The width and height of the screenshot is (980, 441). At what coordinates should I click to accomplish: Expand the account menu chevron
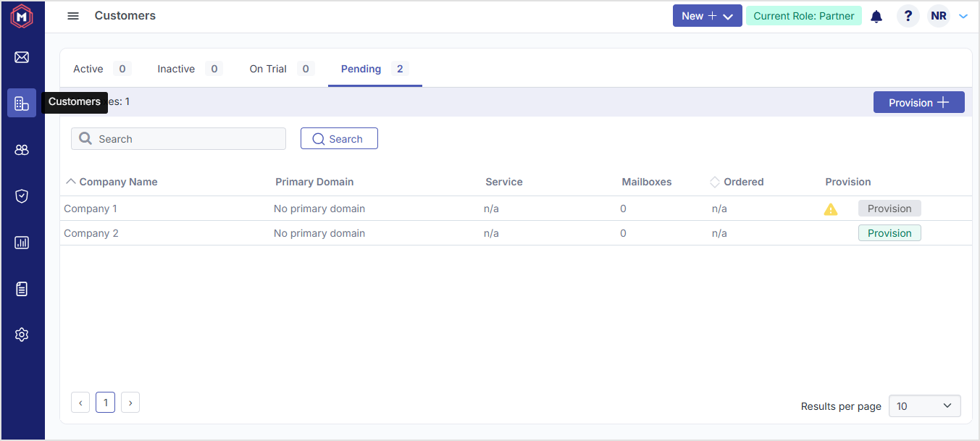[x=963, y=16]
